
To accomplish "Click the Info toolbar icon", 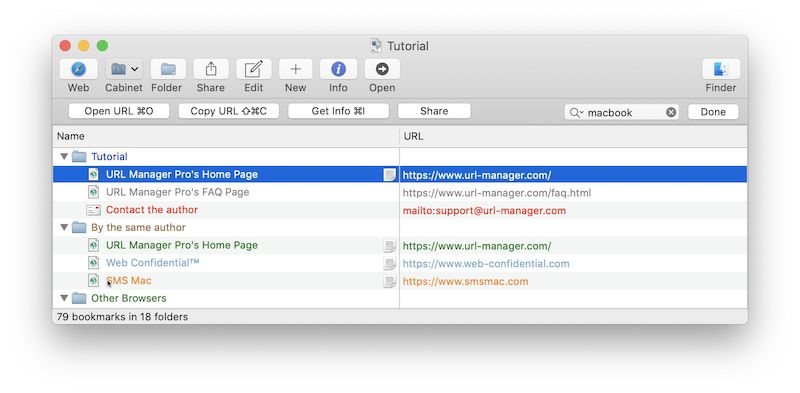I will (338, 69).
